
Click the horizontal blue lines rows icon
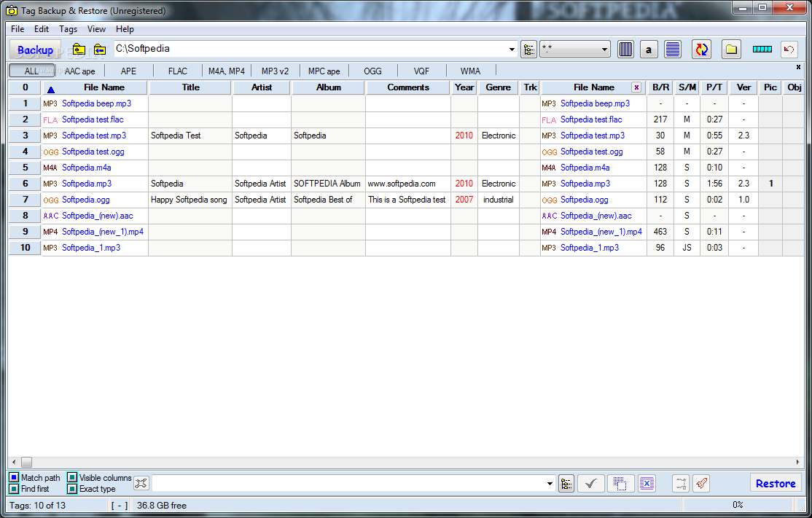click(x=673, y=50)
